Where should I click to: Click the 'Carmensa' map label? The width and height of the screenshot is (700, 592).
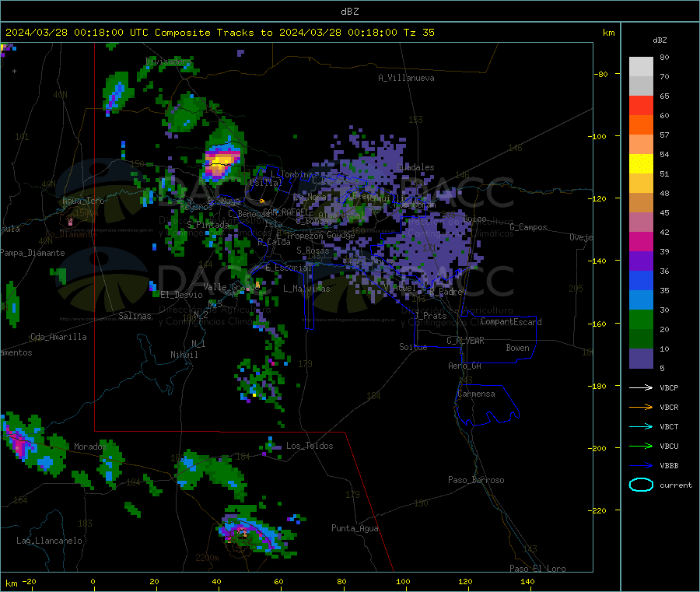(x=476, y=394)
